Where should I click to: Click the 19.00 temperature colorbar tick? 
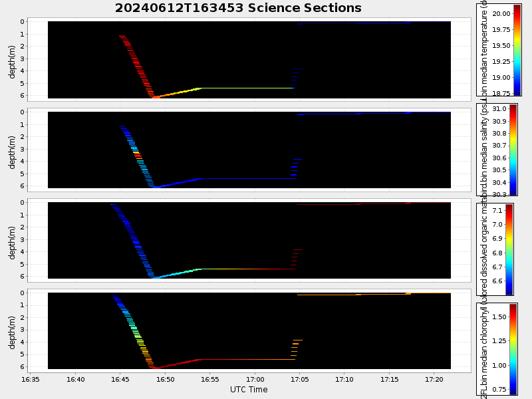[x=501, y=77]
